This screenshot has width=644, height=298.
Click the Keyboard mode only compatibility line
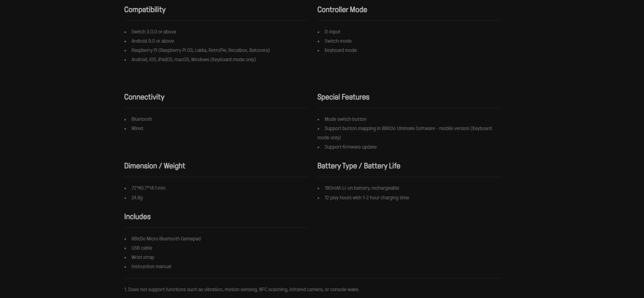point(194,60)
